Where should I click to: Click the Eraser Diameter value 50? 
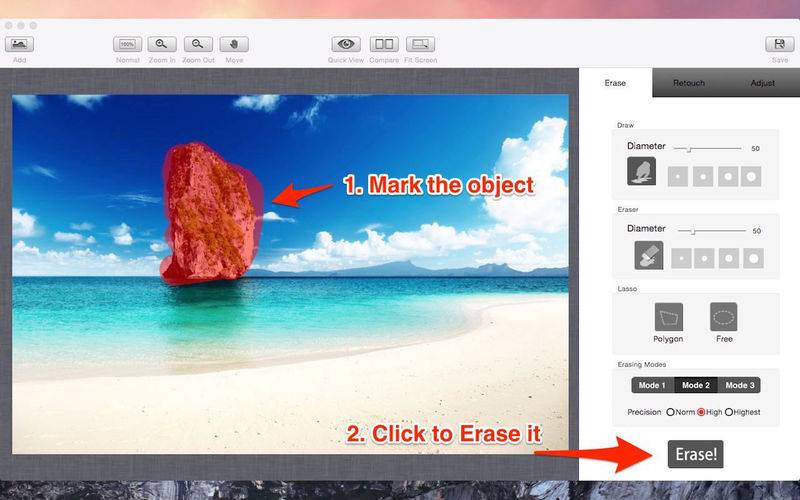point(757,231)
